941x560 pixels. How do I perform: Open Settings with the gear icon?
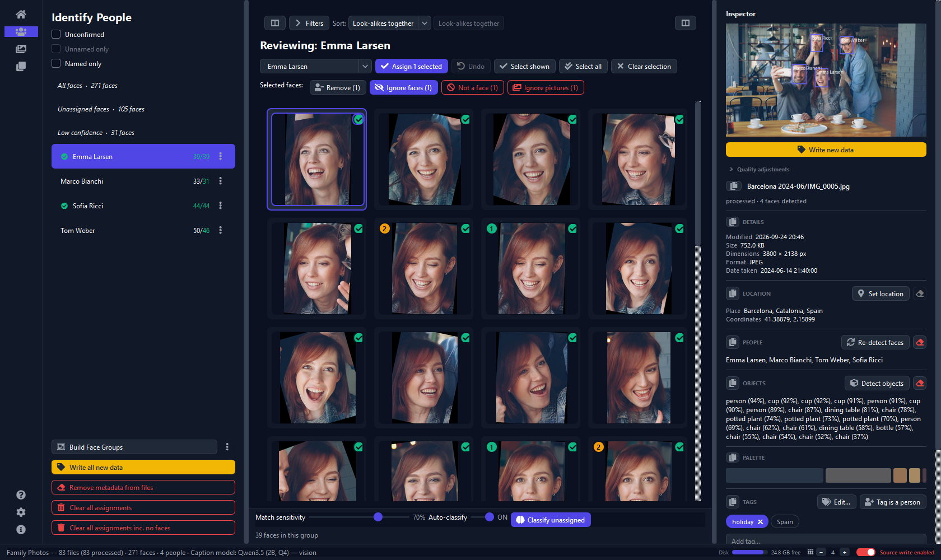click(21, 512)
